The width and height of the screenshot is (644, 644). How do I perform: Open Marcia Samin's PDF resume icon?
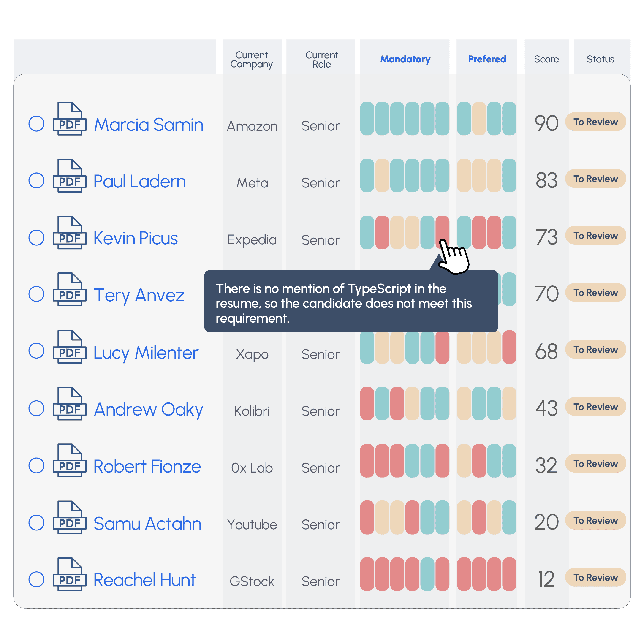pos(69,119)
